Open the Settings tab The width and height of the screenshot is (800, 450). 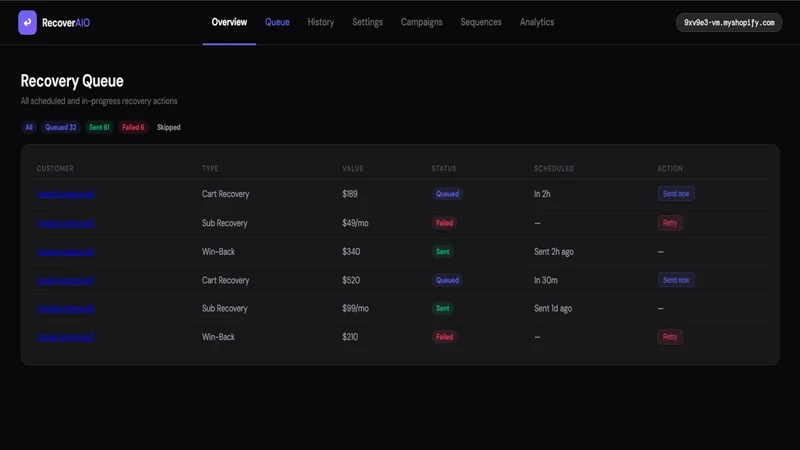point(367,22)
